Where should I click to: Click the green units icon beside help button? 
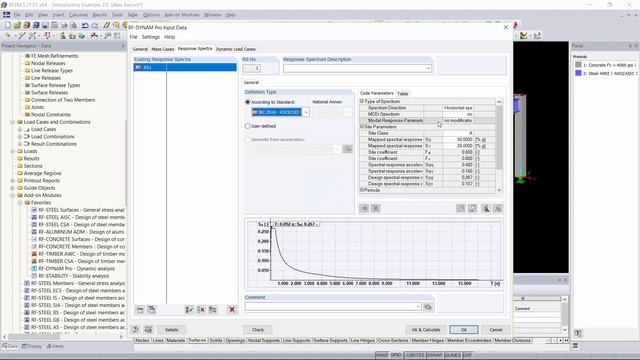point(148,329)
